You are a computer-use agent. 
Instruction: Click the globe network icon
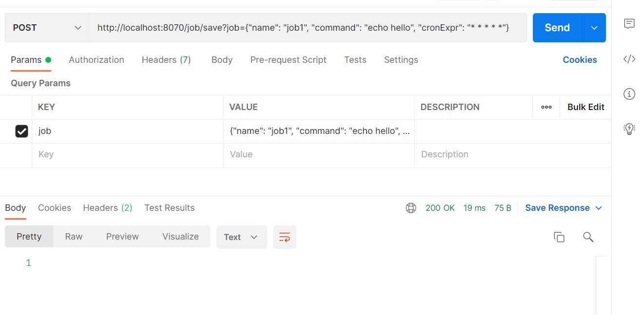(x=411, y=208)
